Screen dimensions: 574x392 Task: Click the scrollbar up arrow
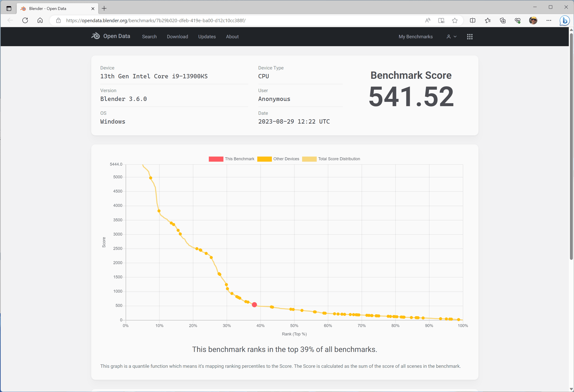571,30
